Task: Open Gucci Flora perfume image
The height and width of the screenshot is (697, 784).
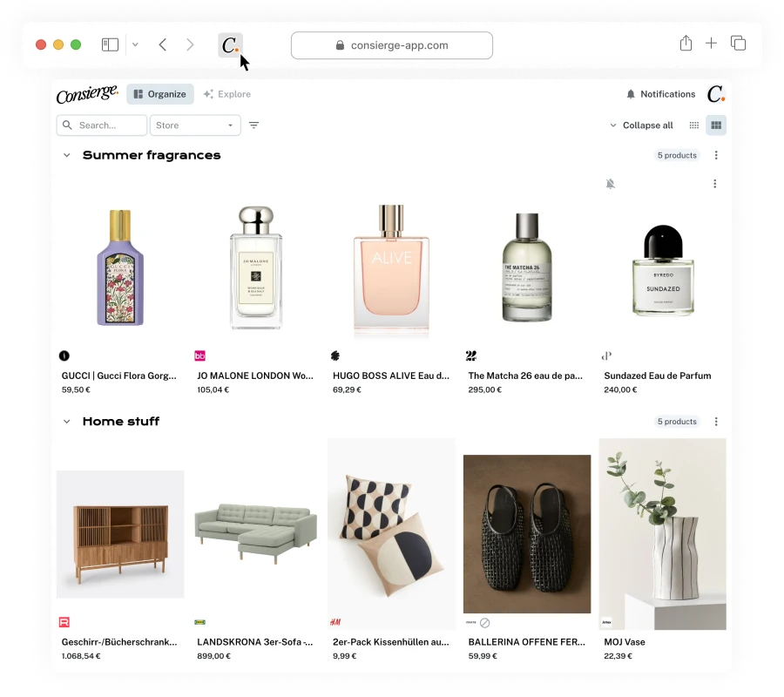Action: tap(120, 267)
